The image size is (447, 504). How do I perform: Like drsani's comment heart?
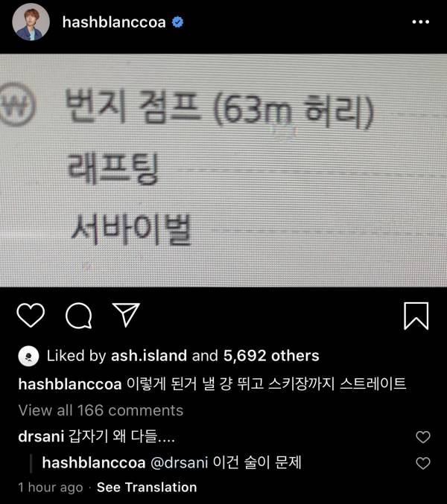tap(423, 437)
